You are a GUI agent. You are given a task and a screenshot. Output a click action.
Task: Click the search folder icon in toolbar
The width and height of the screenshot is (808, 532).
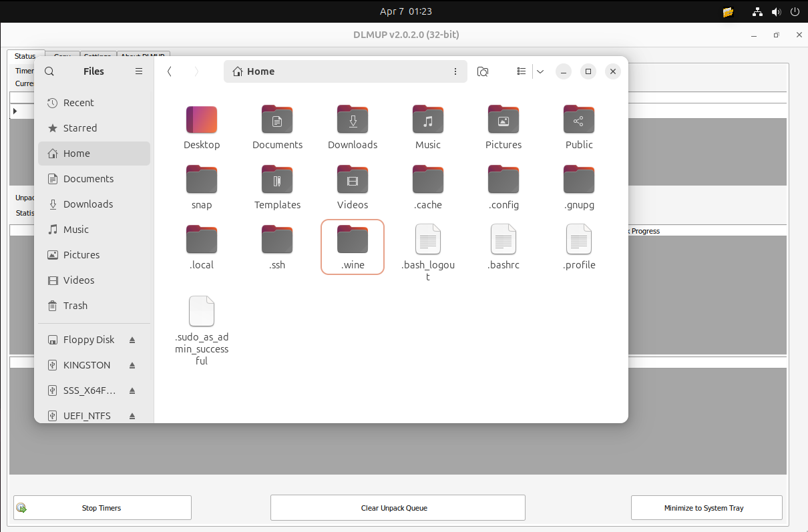coord(483,71)
